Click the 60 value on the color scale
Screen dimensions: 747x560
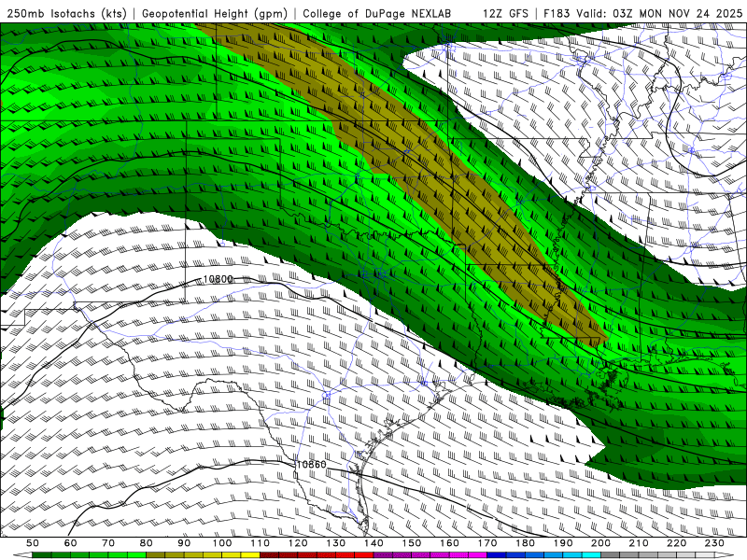70,543
